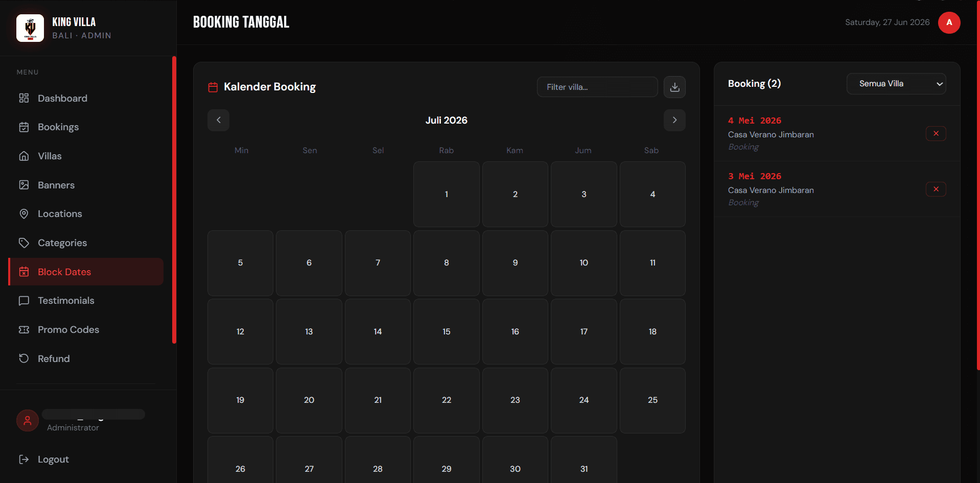Remove the 4 Mei 2026 booking

tap(936, 133)
